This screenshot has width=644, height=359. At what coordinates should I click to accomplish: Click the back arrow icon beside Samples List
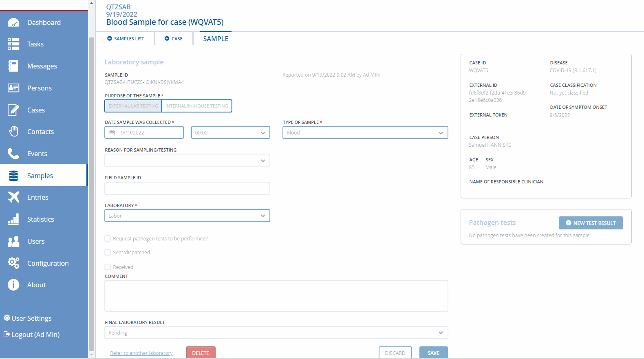pyautogui.click(x=109, y=38)
